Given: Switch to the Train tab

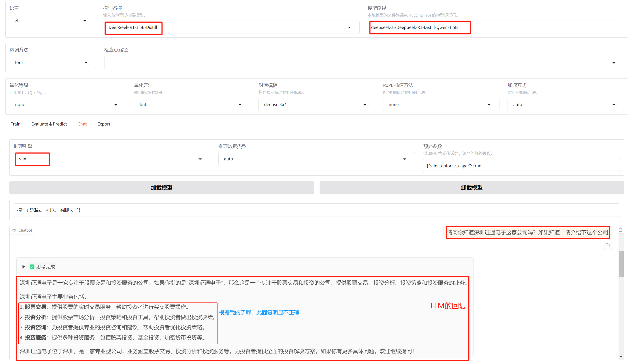Looking at the screenshot, I should tap(15, 124).
